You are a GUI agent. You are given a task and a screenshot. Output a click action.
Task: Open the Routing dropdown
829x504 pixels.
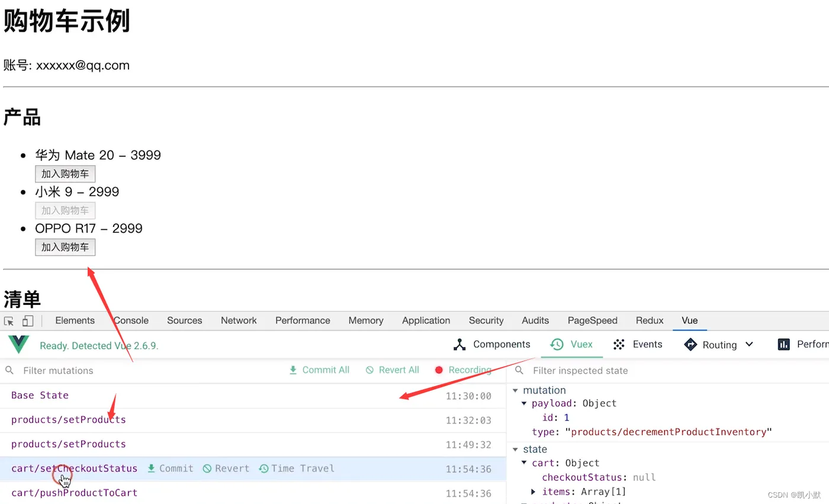(x=719, y=345)
